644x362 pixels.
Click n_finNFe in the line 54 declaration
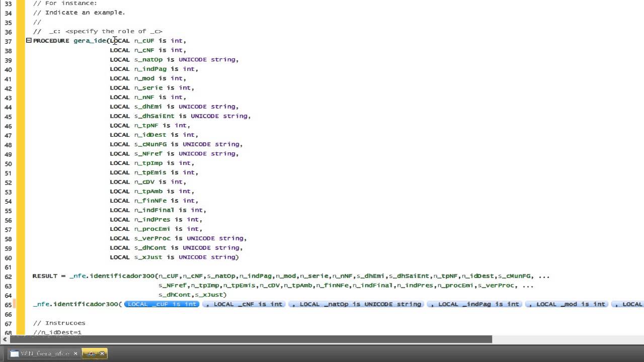[x=150, y=201]
